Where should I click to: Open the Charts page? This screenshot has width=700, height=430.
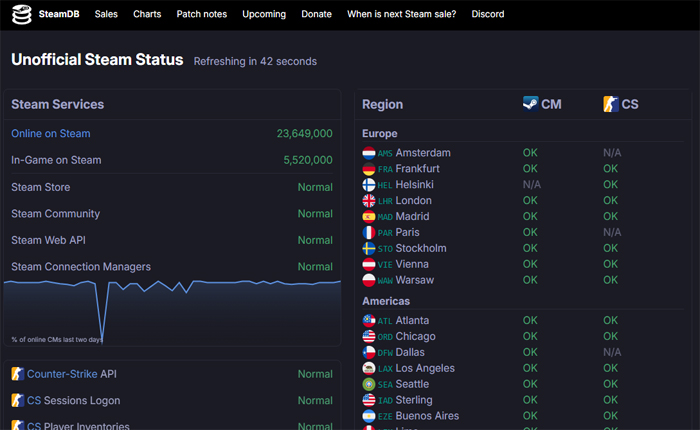click(x=147, y=14)
